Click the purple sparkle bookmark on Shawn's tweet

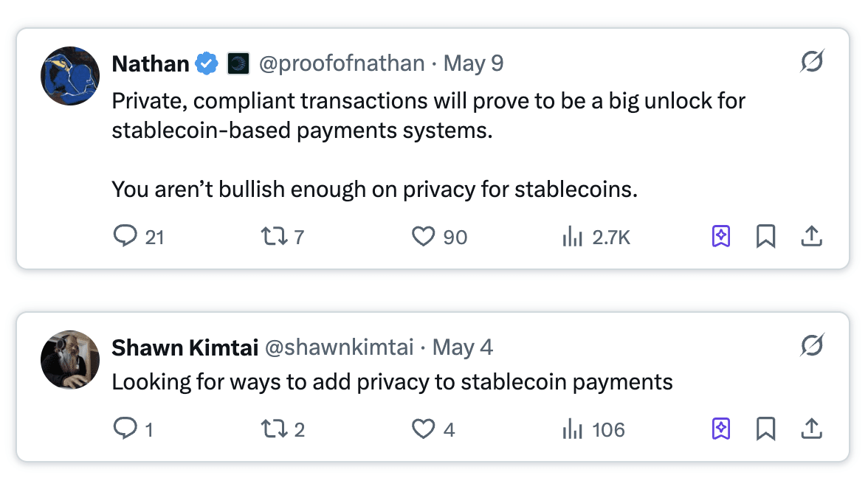721,429
